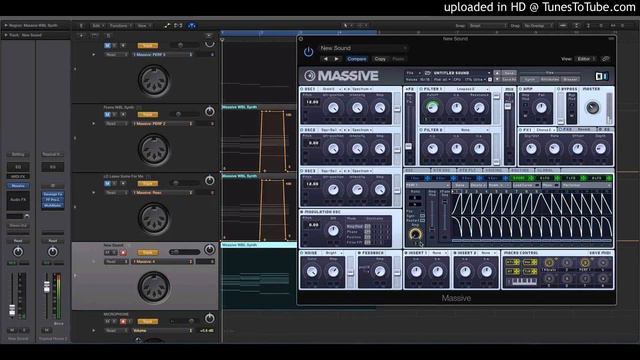Toggle Modulation OSC on/off indicator
The height and width of the screenshot is (360, 640).
point(302,212)
